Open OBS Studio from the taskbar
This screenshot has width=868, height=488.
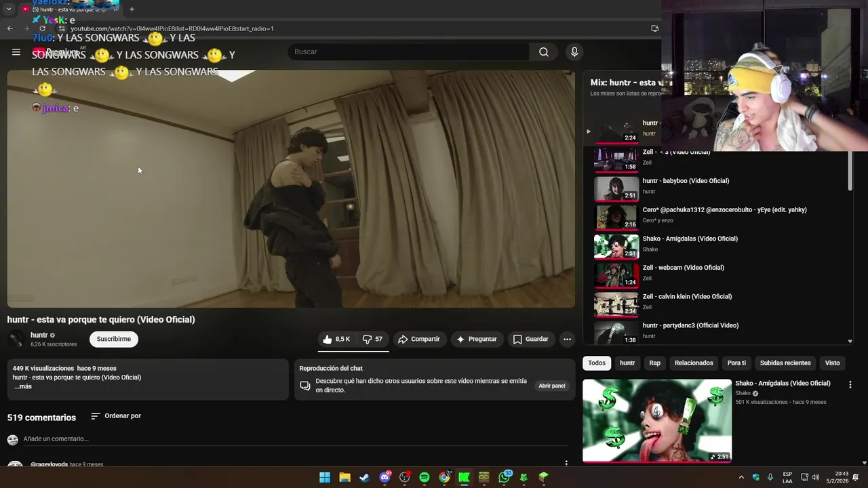click(x=405, y=477)
